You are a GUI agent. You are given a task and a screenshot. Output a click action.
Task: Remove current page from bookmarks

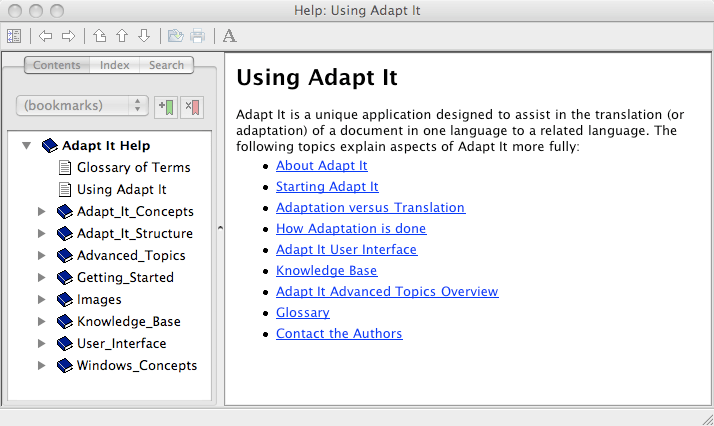pos(192,107)
